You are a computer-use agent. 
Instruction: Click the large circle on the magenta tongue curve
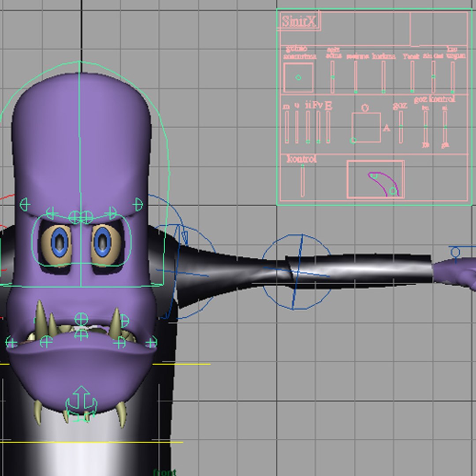pos(393,191)
